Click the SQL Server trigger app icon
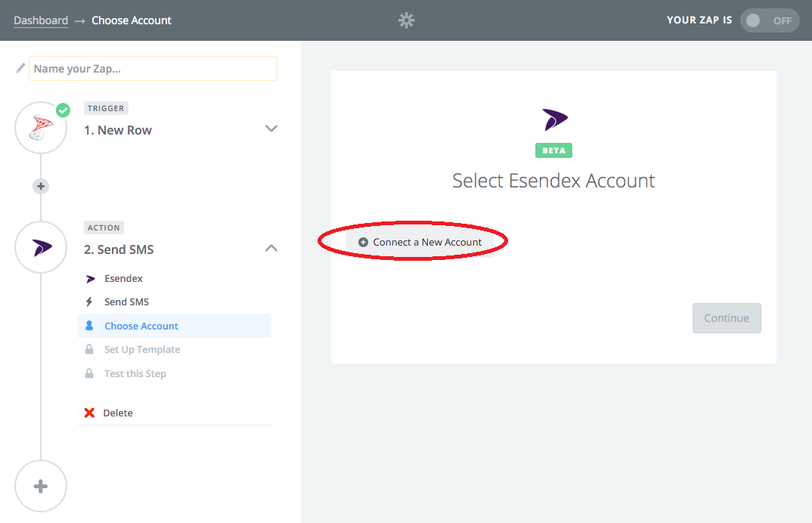 [41, 128]
